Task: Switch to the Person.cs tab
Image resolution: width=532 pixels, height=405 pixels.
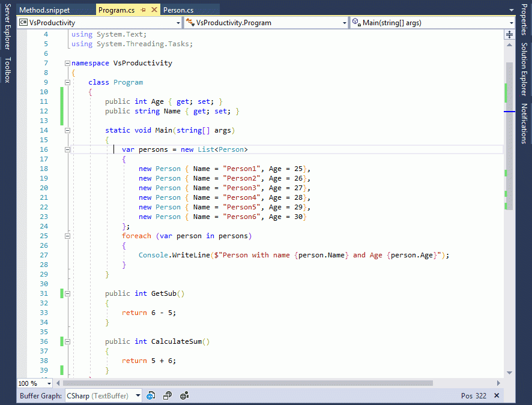Action: (x=178, y=11)
